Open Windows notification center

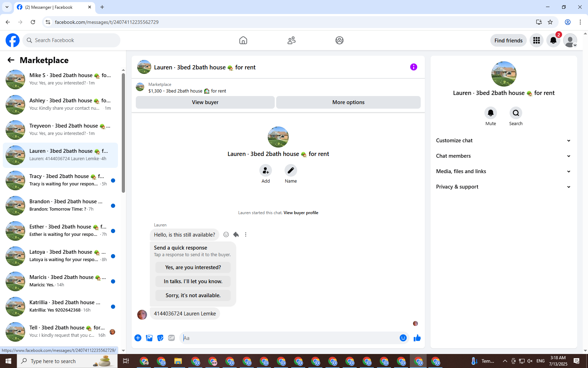coord(576,361)
